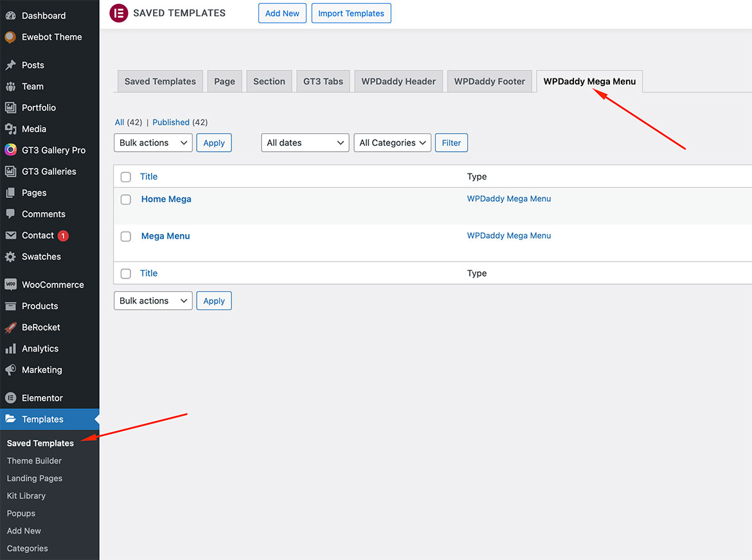Screen dimensions: 752x560
Task: Click the Posts pushpin icon
Action: pyautogui.click(x=10, y=65)
